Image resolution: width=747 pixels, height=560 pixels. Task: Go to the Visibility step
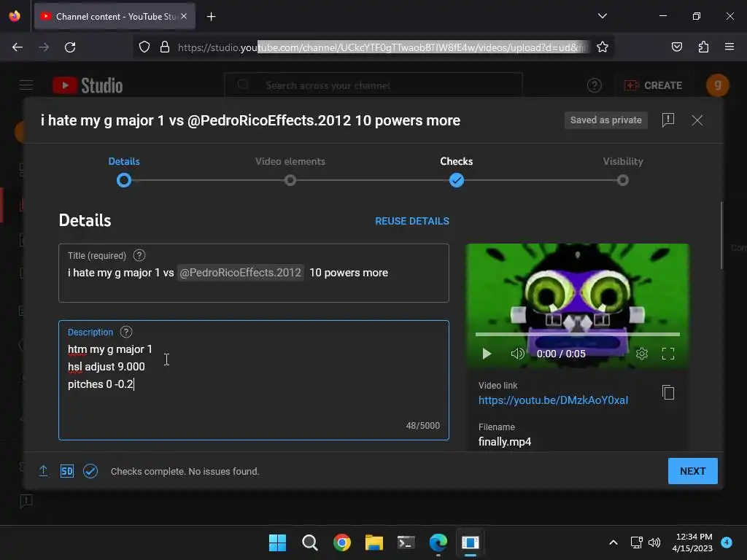tap(623, 172)
